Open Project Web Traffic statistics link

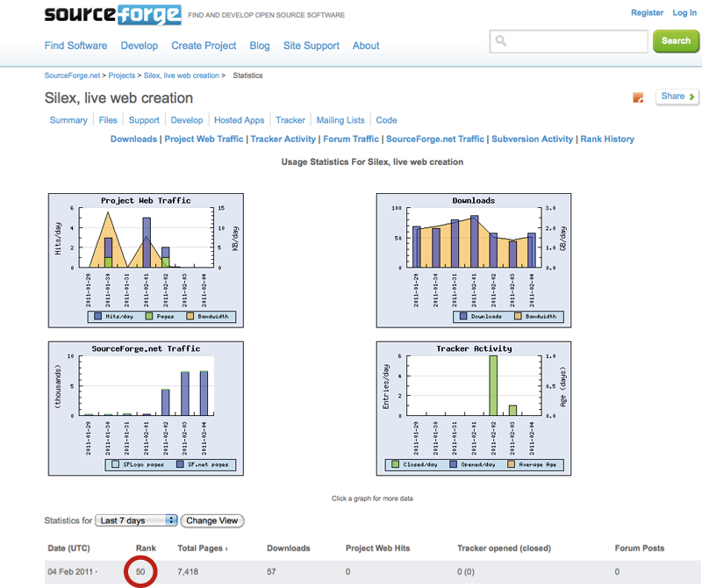pos(204,139)
